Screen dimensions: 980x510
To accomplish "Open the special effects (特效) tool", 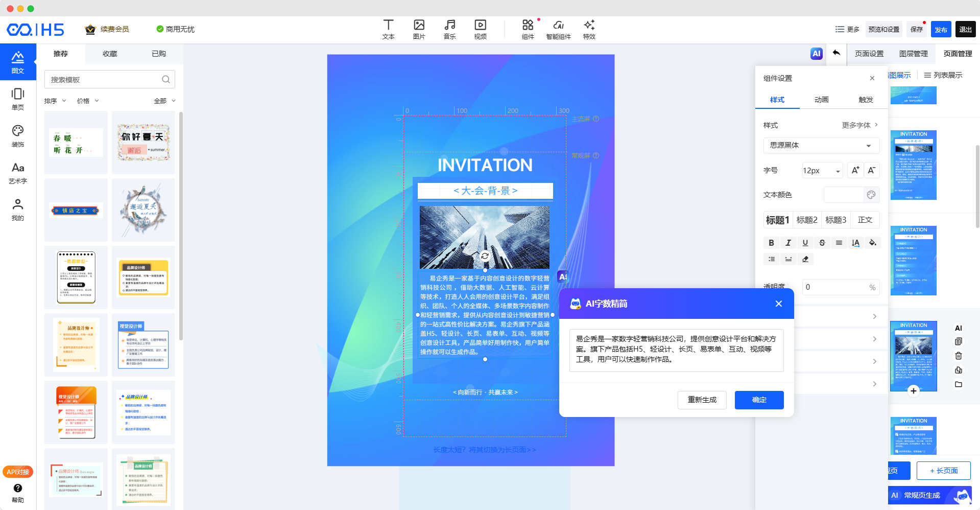I will click(x=589, y=29).
